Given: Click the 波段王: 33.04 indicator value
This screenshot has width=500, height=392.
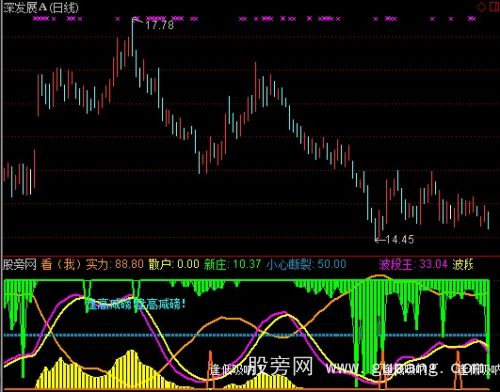Looking at the screenshot, I should (x=413, y=265).
